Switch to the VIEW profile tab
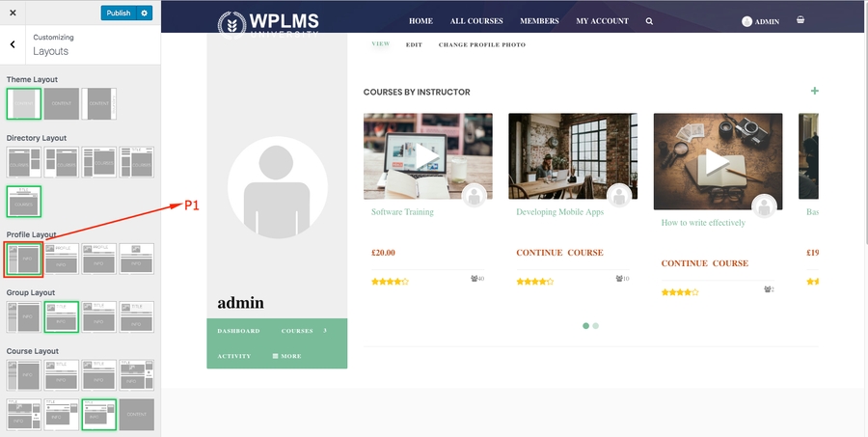Screen dimensions: 868x437 (x=381, y=43)
